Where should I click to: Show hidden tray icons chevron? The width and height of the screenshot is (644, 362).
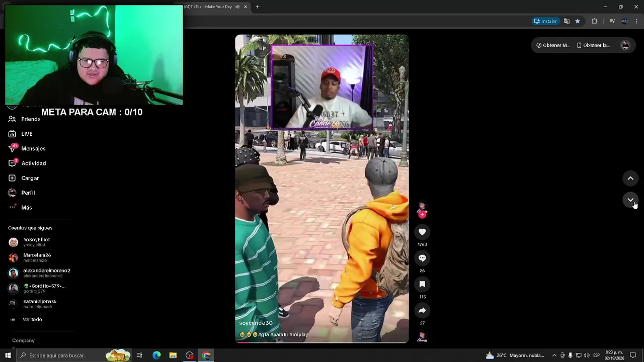[554, 355]
